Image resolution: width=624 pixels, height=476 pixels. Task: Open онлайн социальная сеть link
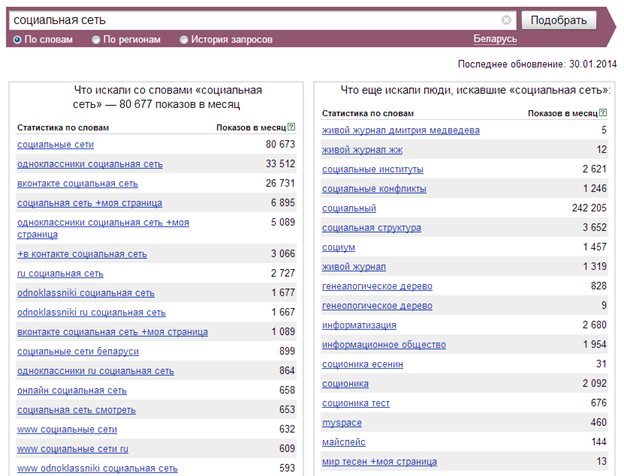point(72,390)
